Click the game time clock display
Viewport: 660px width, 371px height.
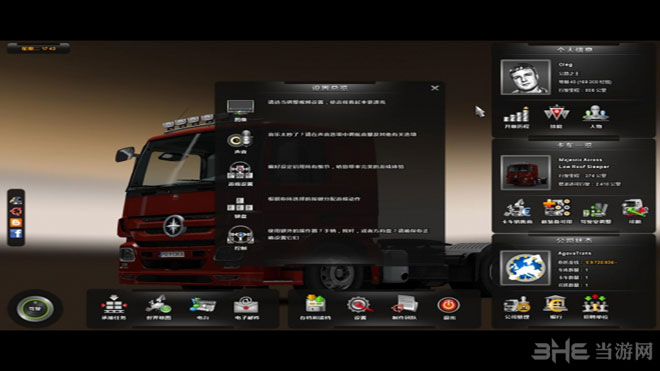pyautogui.click(x=39, y=48)
